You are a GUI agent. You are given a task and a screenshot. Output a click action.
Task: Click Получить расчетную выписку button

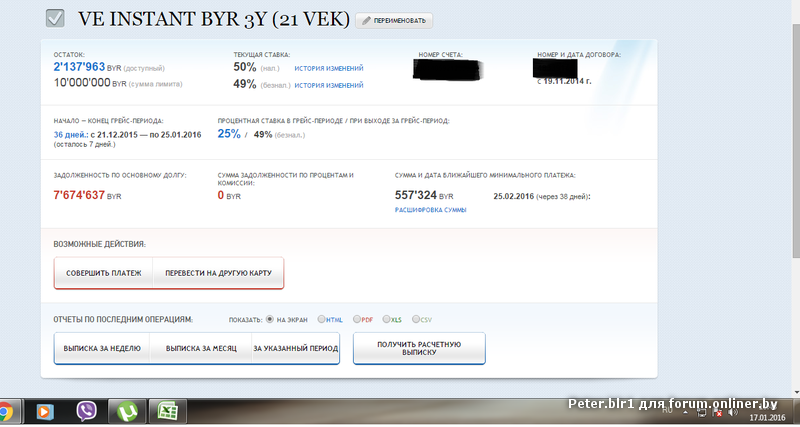[419, 348]
